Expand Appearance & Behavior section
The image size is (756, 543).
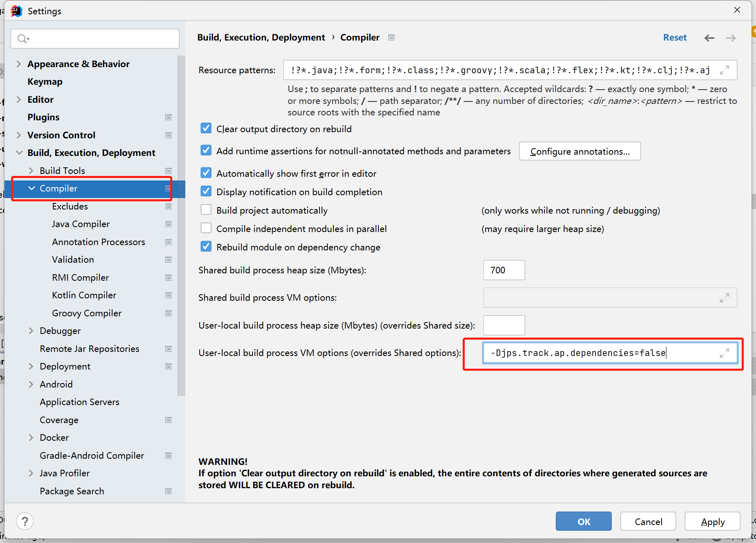pyautogui.click(x=19, y=64)
